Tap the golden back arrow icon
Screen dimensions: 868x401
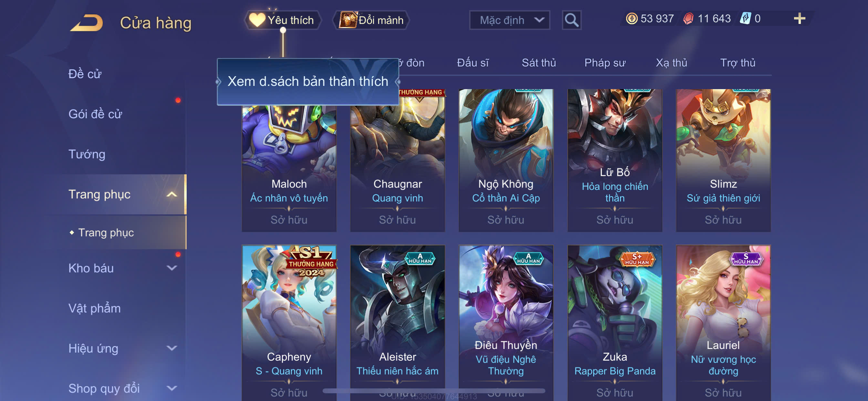pos(87,22)
